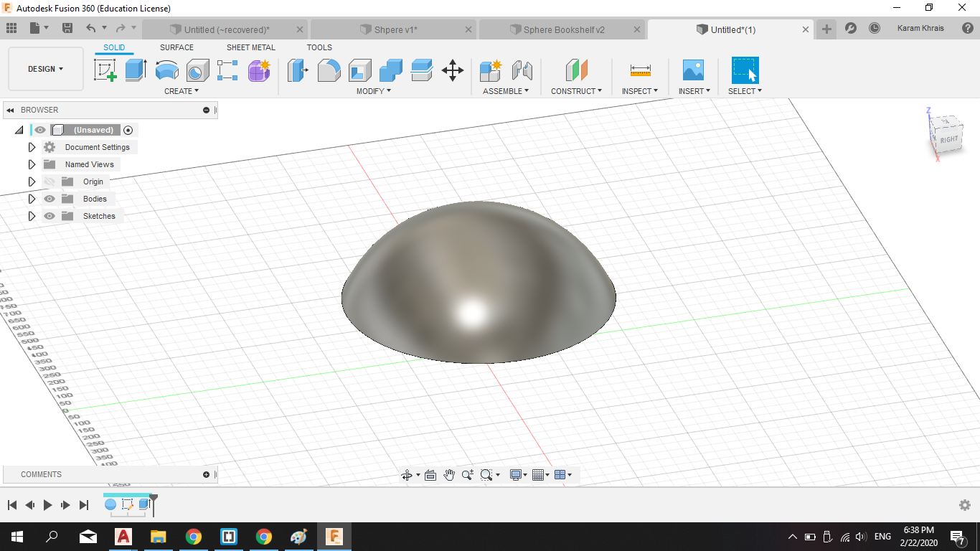Open a new design tab with plus button
The width and height of the screenshot is (980, 551).
click(826, 29)
